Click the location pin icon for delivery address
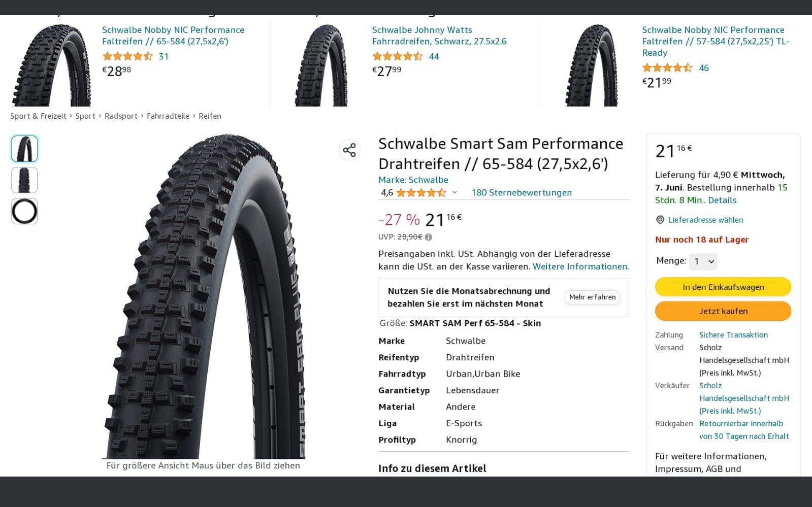812x507 pixels. pyautogui.click(x=660, y=220)
